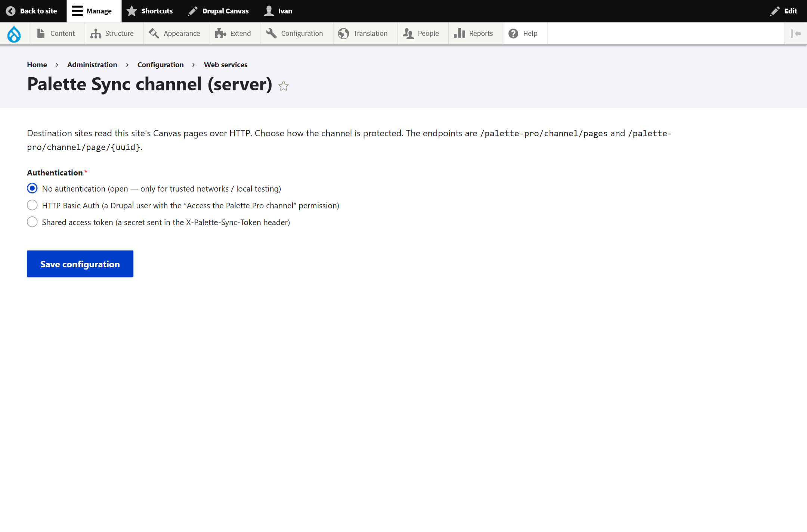Open the Ivan user account tab
This screenshot has width=807, height=532.
click(278, 11)
